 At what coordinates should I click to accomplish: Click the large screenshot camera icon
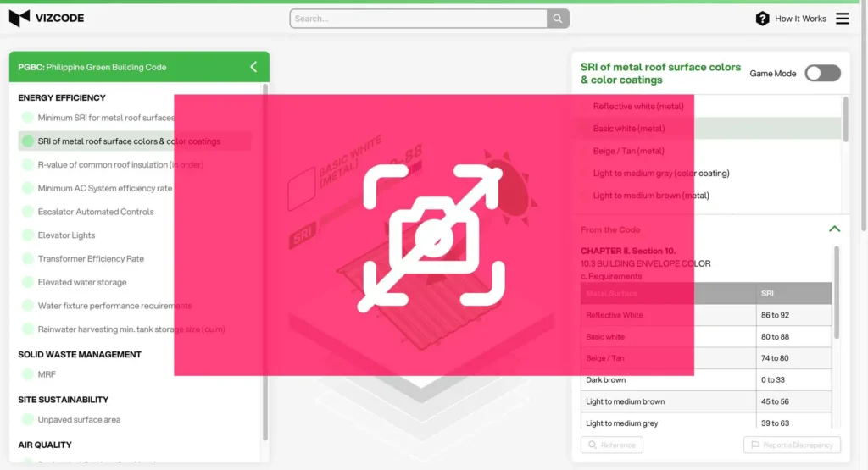433,235
